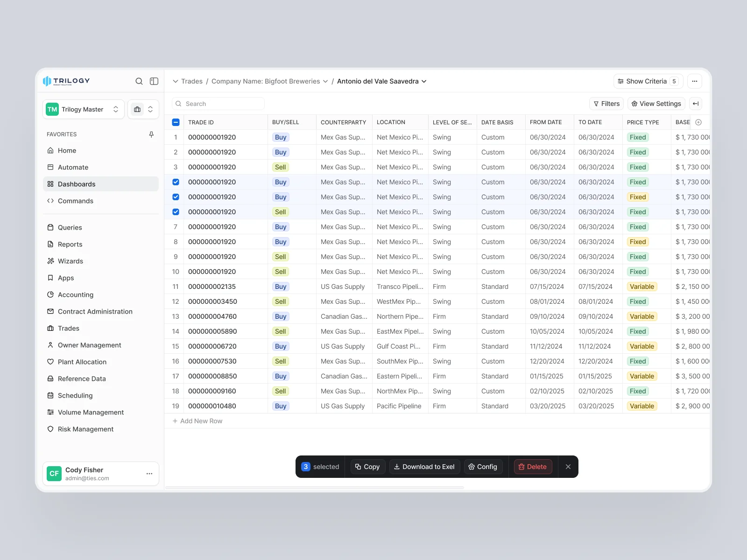This screenshot has height=560, width=747.
Task: Click the pin icon next to Favorites
Action: [x=151, y=134]
